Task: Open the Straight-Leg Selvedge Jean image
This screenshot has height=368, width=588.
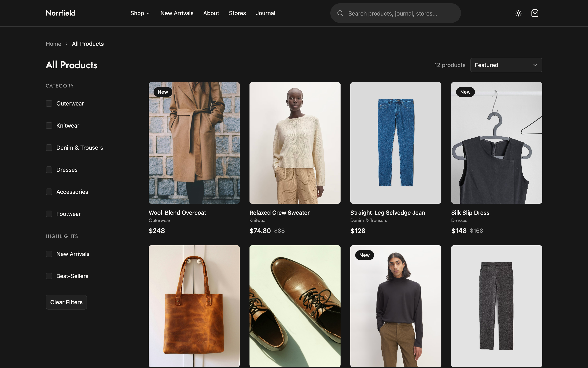Action: (396, 143)
